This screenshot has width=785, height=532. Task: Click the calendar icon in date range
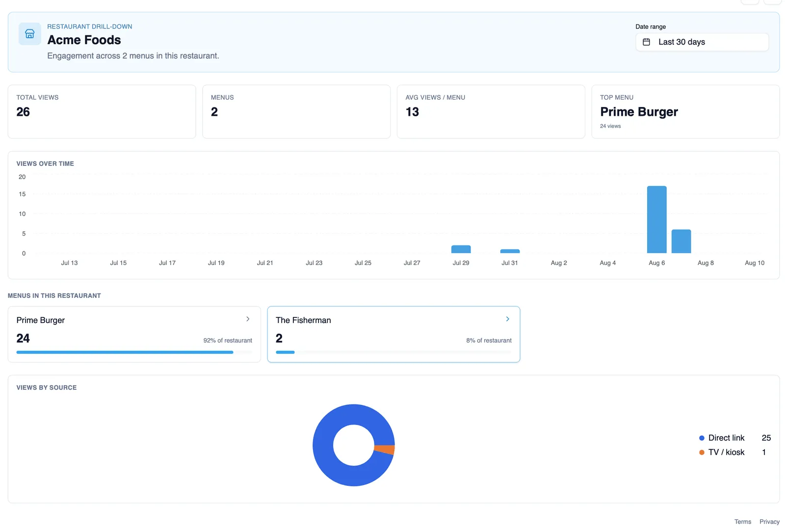pos(647,42)
